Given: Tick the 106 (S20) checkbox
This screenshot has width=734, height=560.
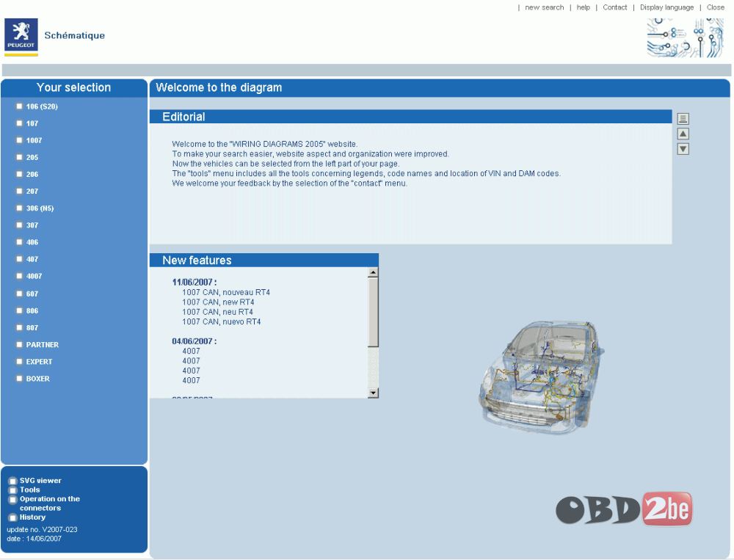Looking at the screenshot, I should 19,106.
